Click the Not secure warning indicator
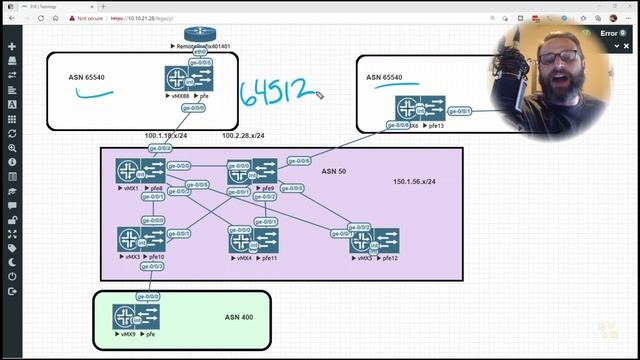Image resolution: width=640 pixels, height=360 pixels. 86,18
